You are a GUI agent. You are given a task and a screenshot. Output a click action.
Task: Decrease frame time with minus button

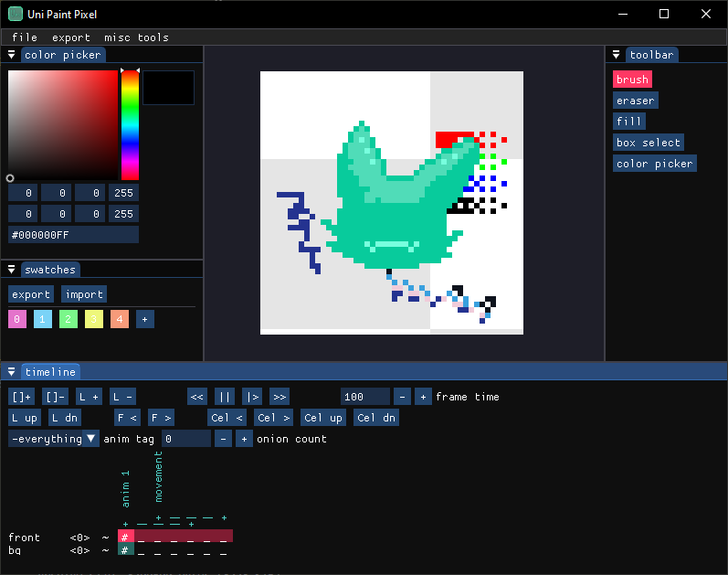(x=402, y=397)
